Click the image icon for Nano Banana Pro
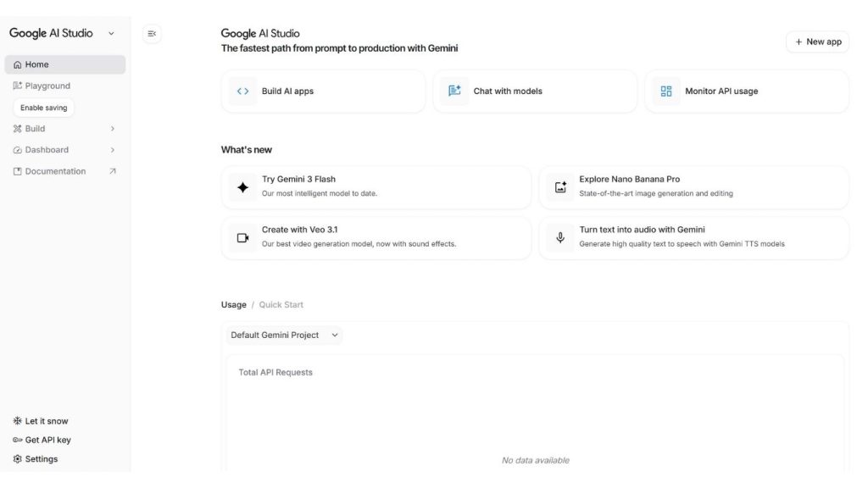 pyautogui.click(x=559, y=186)
